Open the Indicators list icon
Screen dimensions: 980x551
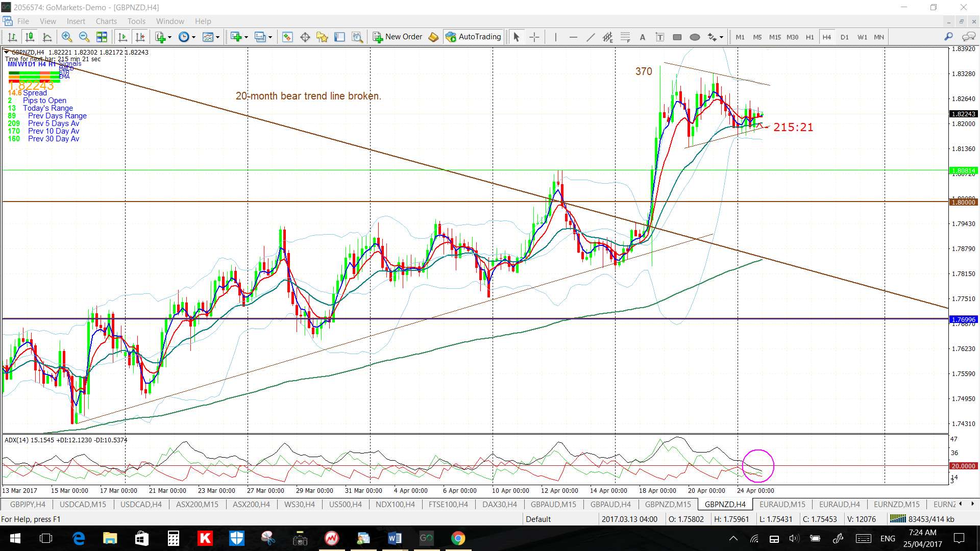click(x=160, y=37)
